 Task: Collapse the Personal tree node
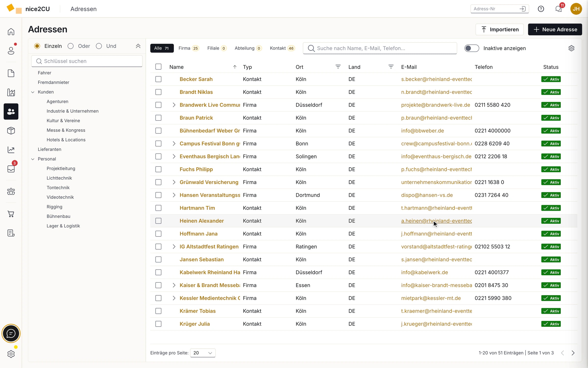point(33,159)
